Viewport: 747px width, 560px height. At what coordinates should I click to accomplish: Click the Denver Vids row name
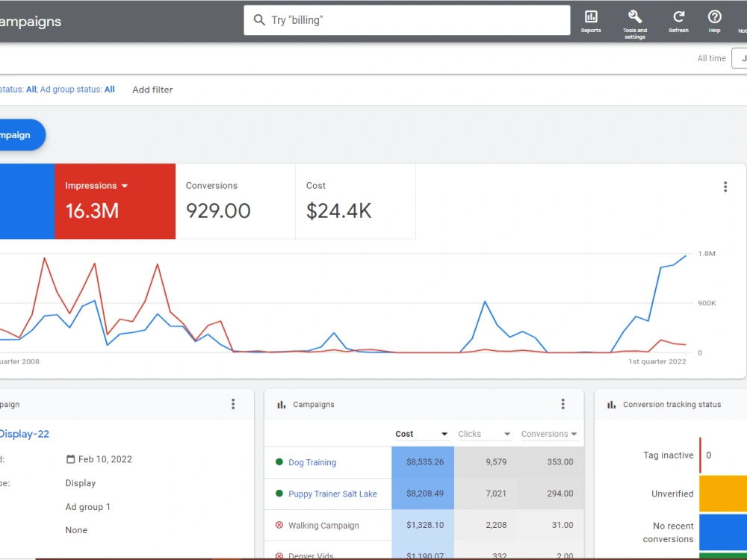coord(311,556)
